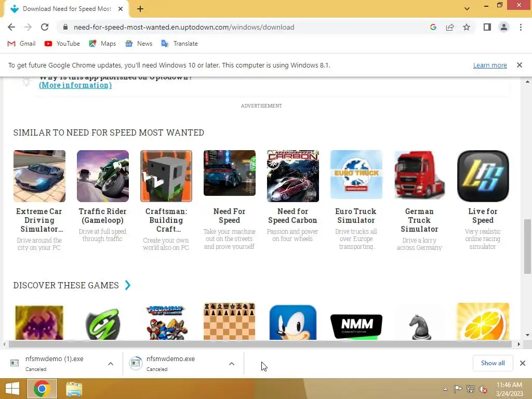Viewport: 532px width, 399px height.
Task: Click the Live for Speed title
Action: [483, 216]
